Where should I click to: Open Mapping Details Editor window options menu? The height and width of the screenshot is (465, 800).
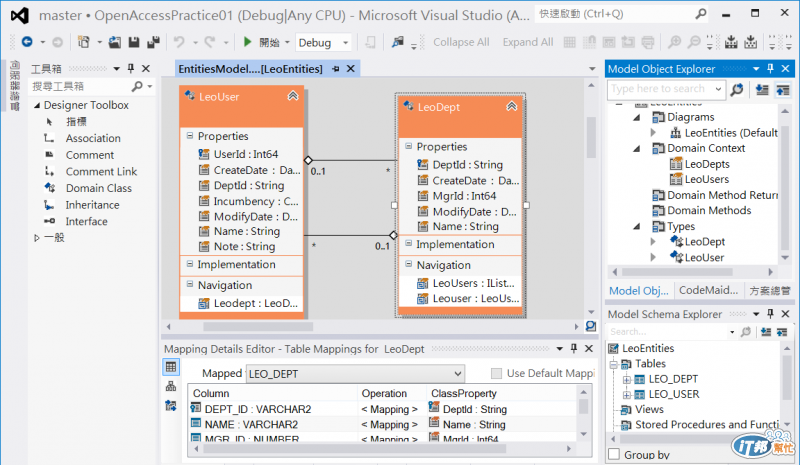point(560,349)
